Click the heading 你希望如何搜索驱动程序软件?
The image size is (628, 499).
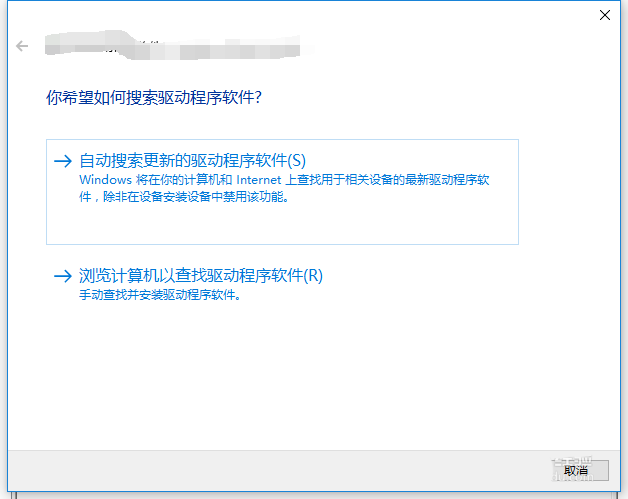[x=154, y=97]
